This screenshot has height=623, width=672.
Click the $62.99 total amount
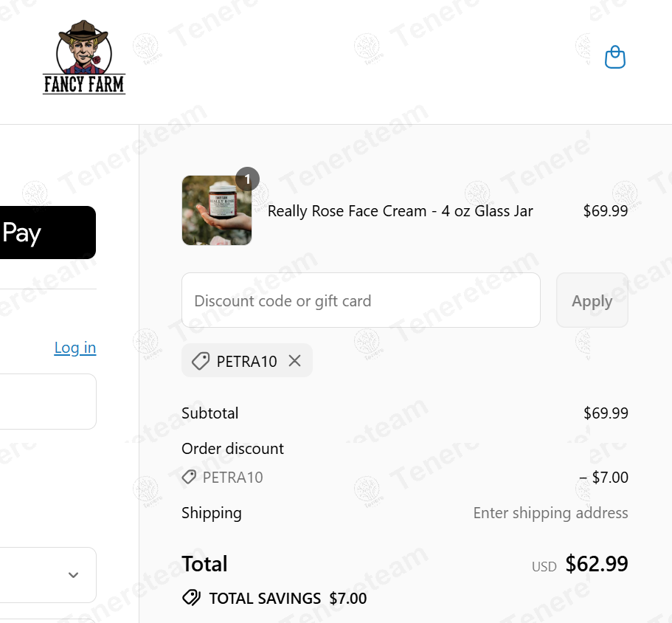pyautogui.click(x=597, y=564)
